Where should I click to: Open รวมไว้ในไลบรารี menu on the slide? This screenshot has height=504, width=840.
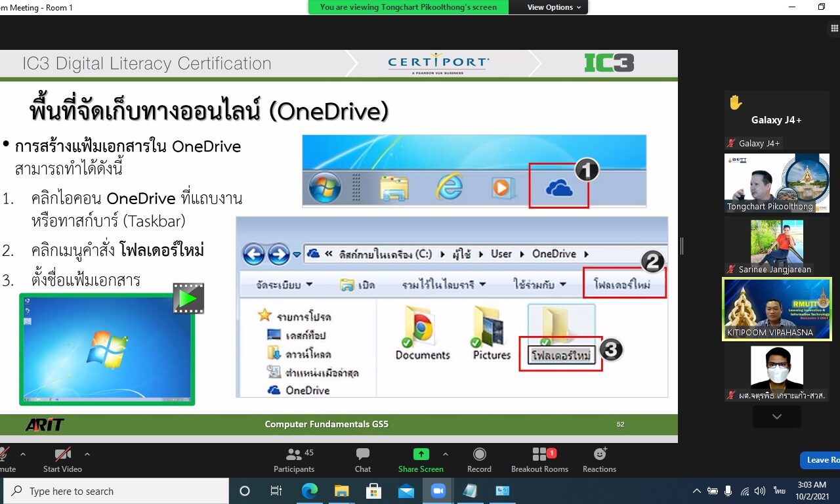point(444,285)
